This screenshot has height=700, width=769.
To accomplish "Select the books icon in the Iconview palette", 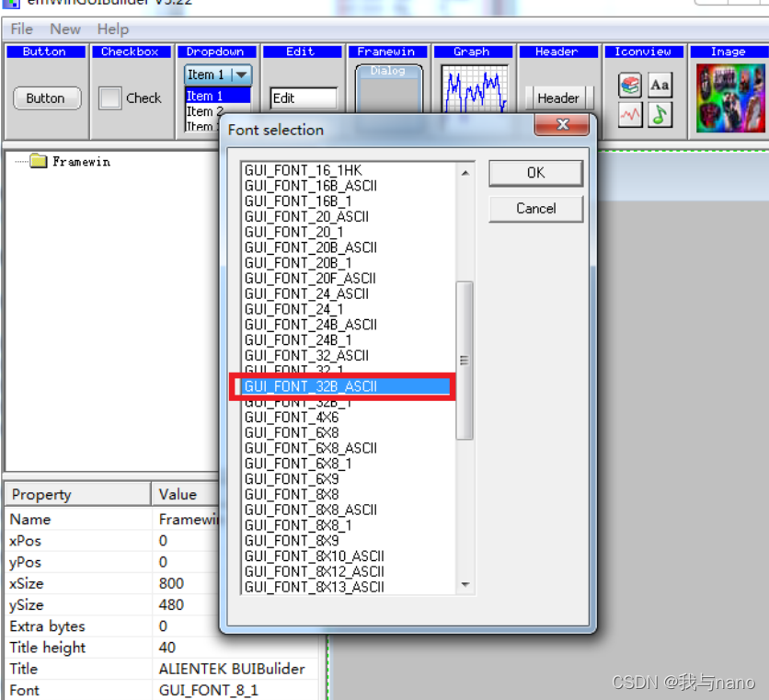I will pyautogui.click(x=629, y=85).
